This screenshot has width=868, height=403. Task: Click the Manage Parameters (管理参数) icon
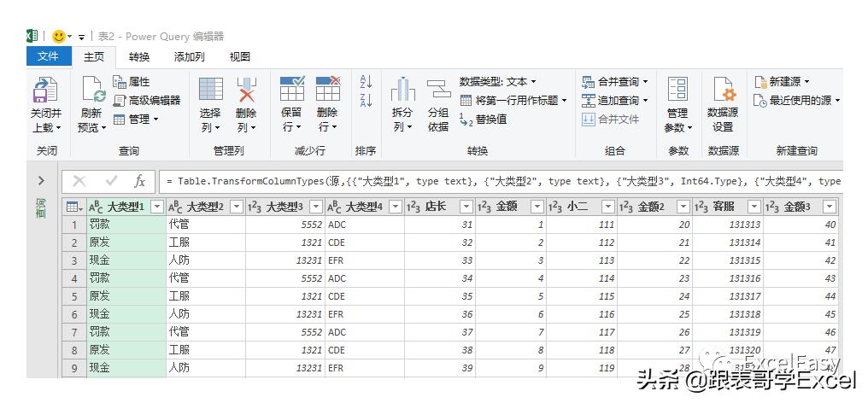(678, 89)
